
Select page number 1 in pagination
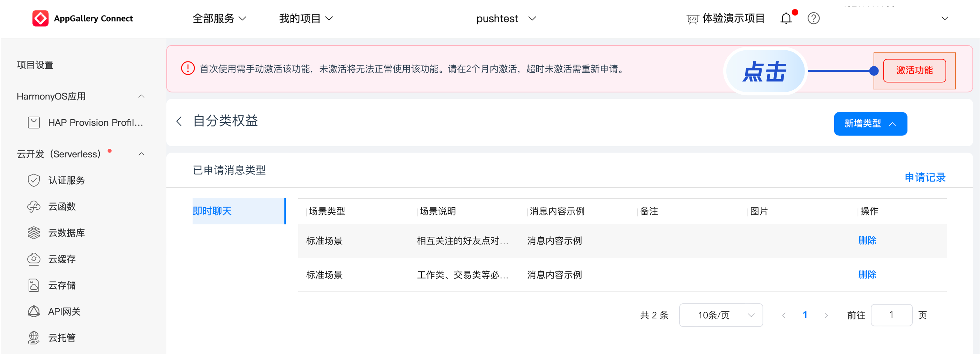coord(805,315)
